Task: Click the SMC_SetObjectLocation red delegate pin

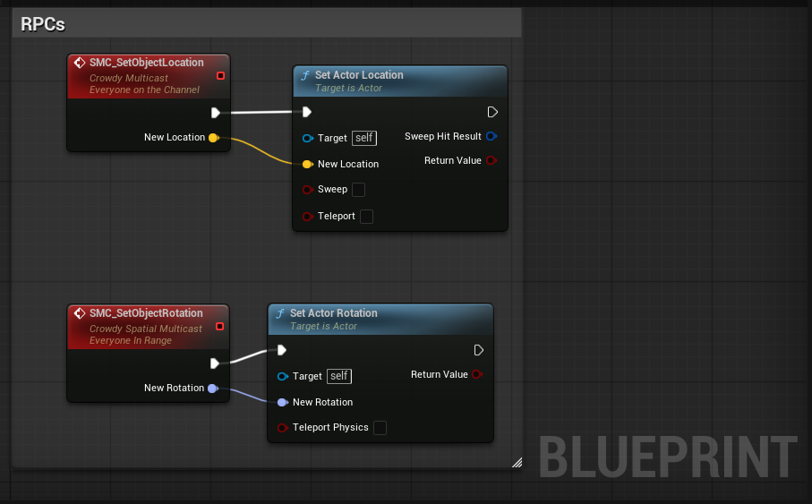Action: click(220, 75)
